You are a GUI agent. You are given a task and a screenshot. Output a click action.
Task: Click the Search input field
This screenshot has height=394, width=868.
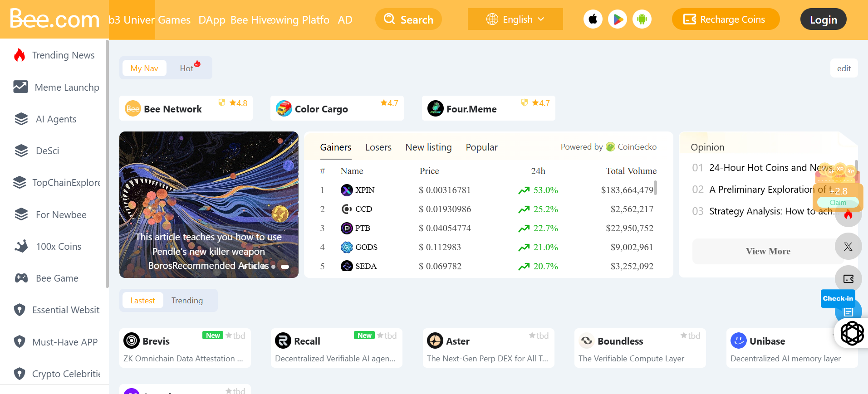(408, 19)
